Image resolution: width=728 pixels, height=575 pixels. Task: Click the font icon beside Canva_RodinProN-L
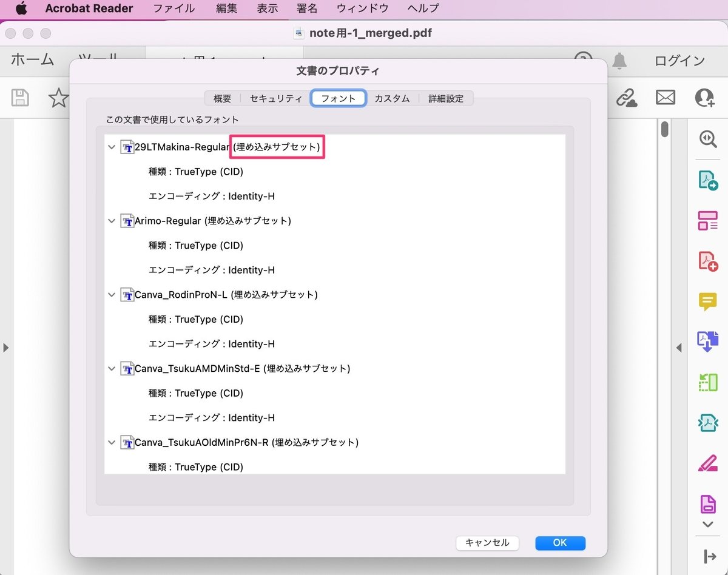(127, 295)
